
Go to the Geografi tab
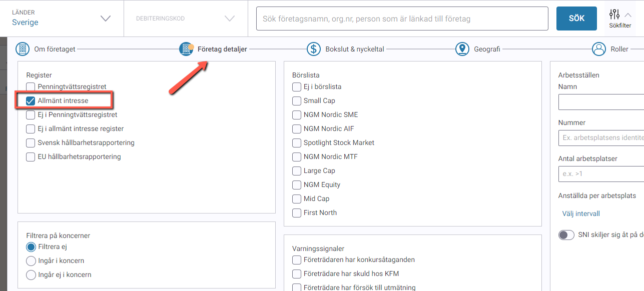click(x=487, y=49)
